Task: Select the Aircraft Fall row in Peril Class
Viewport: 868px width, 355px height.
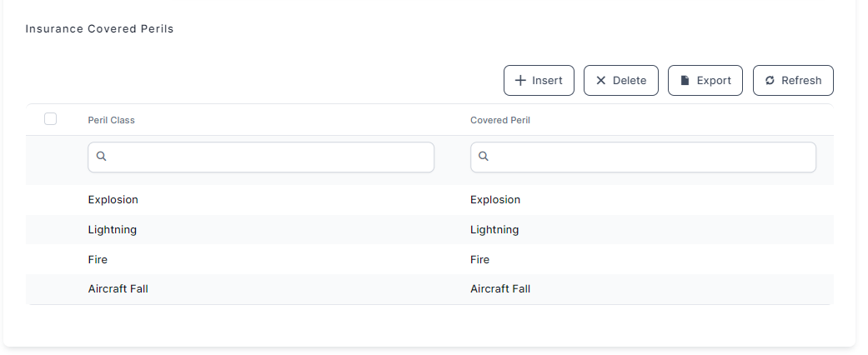Action: (118, 289)
